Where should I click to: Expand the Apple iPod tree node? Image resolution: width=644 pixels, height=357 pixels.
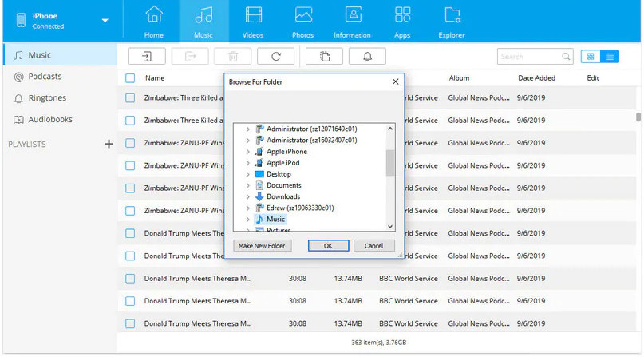click(247, 163)
